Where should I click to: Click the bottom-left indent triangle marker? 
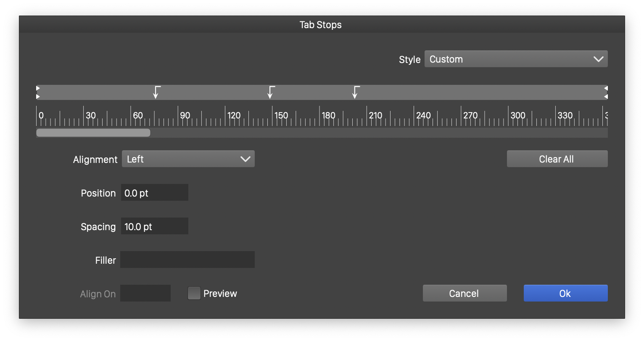(38, 97)
